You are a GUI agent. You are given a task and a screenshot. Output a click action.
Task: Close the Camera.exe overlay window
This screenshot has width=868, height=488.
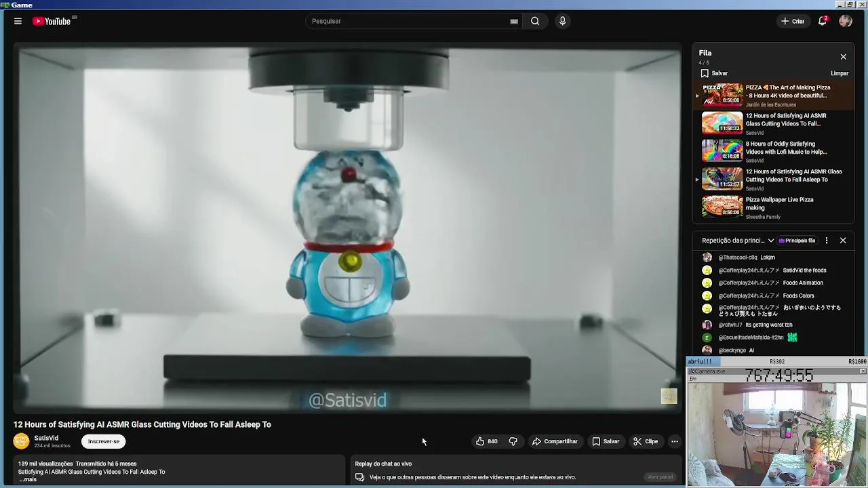(863, 371)
